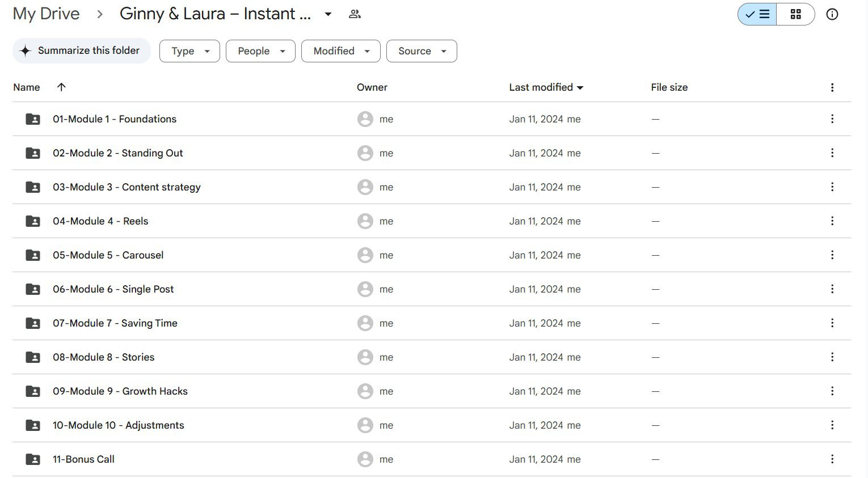Viewport: 868px width, 478px height.
Task: Click owner name 'me' in 08-Module 8 - Stories row
Action: click(x=386, y=357)
